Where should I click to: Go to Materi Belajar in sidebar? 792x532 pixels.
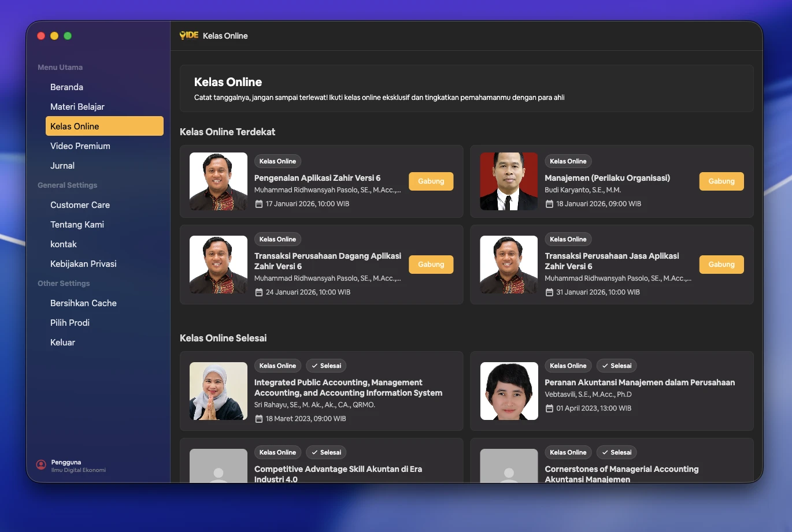pos(77,107)
